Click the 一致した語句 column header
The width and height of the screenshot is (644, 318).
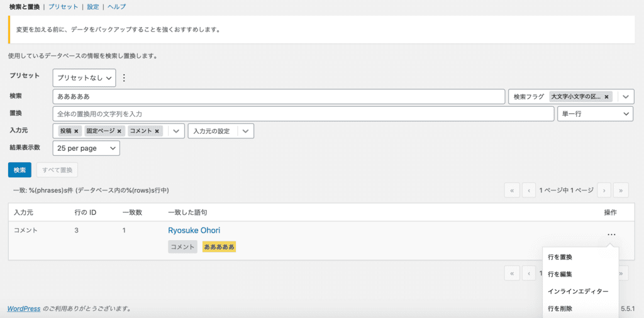[x=187, y=212]
